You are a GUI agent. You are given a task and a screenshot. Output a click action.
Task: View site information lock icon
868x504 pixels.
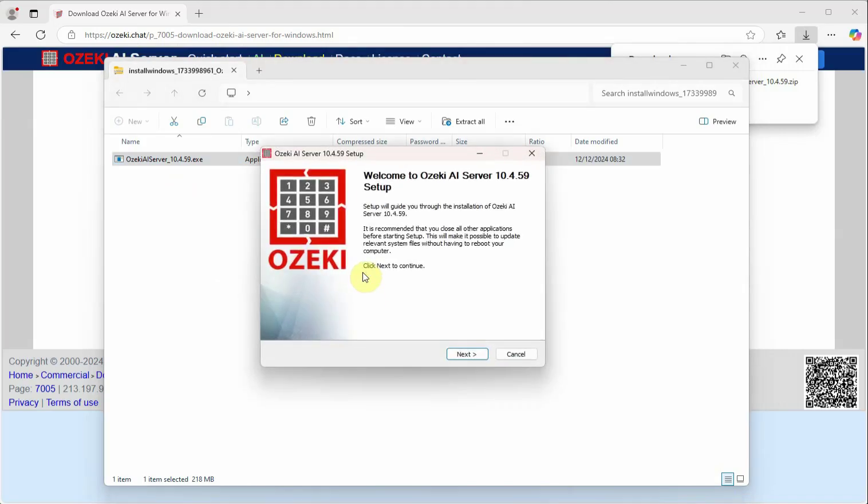click(72, 35)
